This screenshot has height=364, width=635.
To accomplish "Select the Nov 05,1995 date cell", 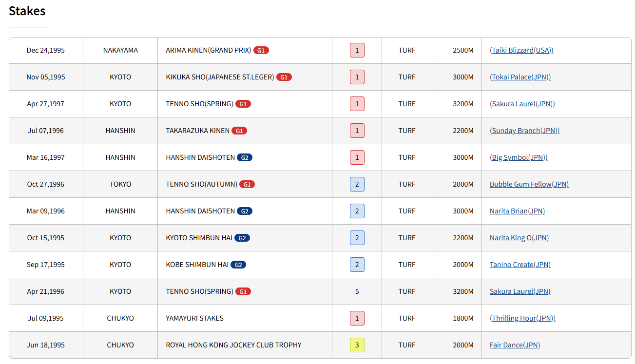I will coord(46,77).
